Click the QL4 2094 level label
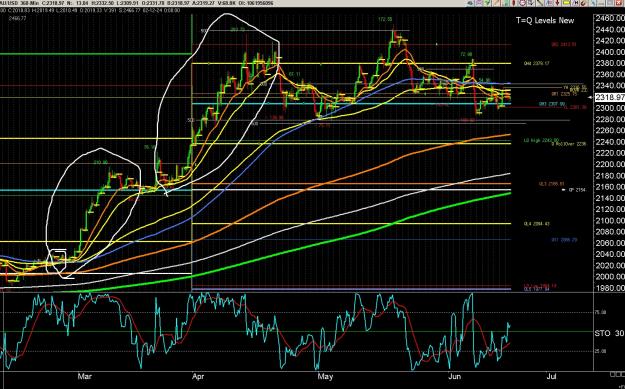The height and width of the screenshot is (389, 625). pyautogui.click(x=537, y=224)
